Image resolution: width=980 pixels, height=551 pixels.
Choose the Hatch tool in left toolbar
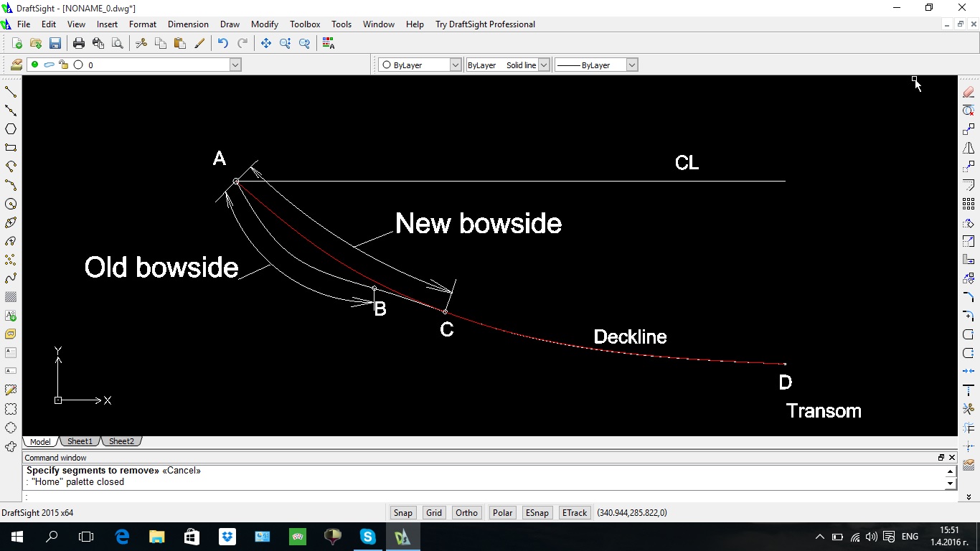(11, 297)
